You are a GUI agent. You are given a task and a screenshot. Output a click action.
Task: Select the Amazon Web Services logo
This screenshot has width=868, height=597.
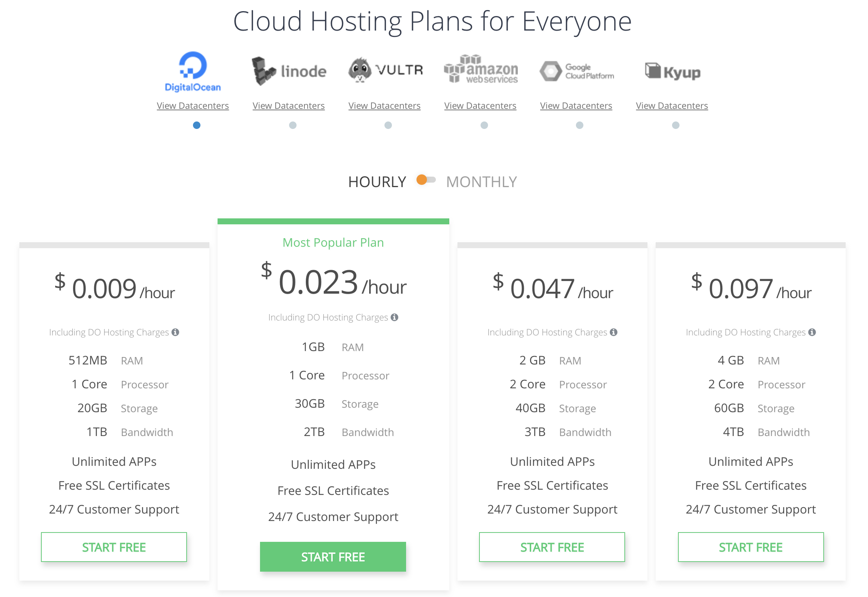click(x=481, y=69)
